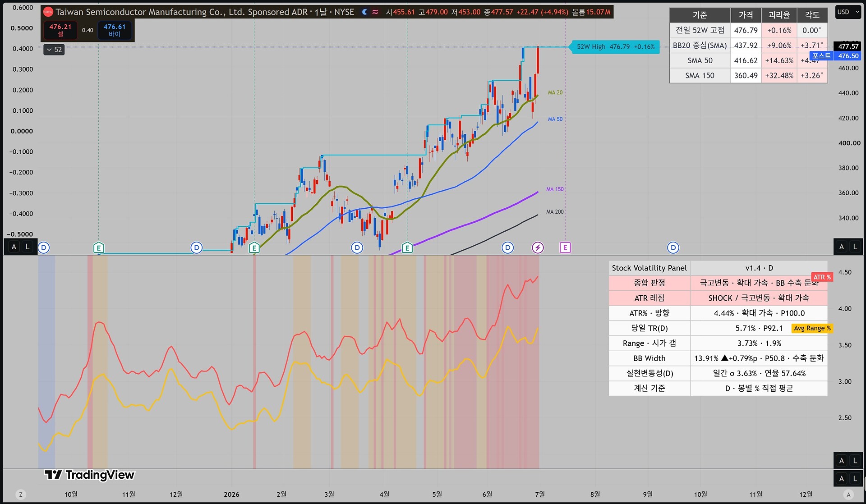866x504 pixels.
Task: Click the 전일 52W 고점 table cell
Action: (700, 30)
